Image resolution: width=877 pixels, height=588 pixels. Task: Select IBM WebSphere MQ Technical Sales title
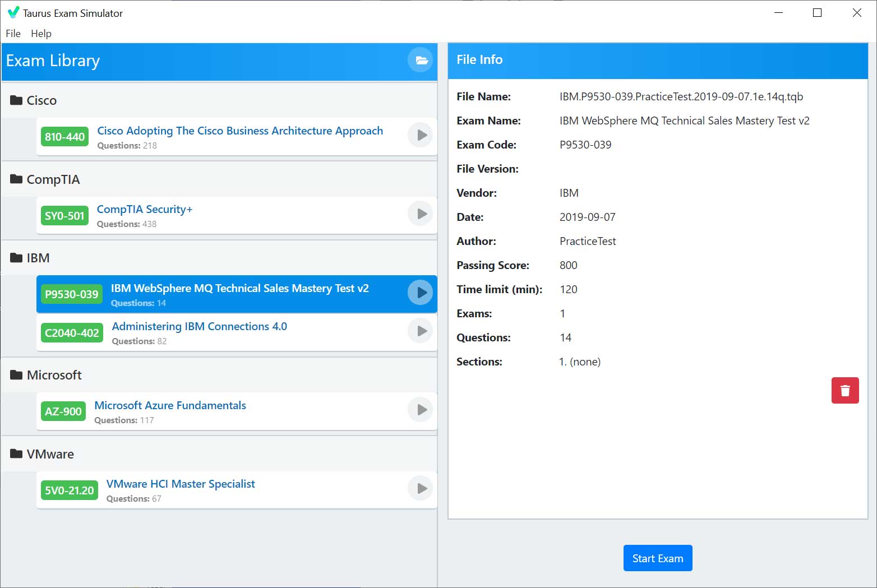[x=240, y=288]
